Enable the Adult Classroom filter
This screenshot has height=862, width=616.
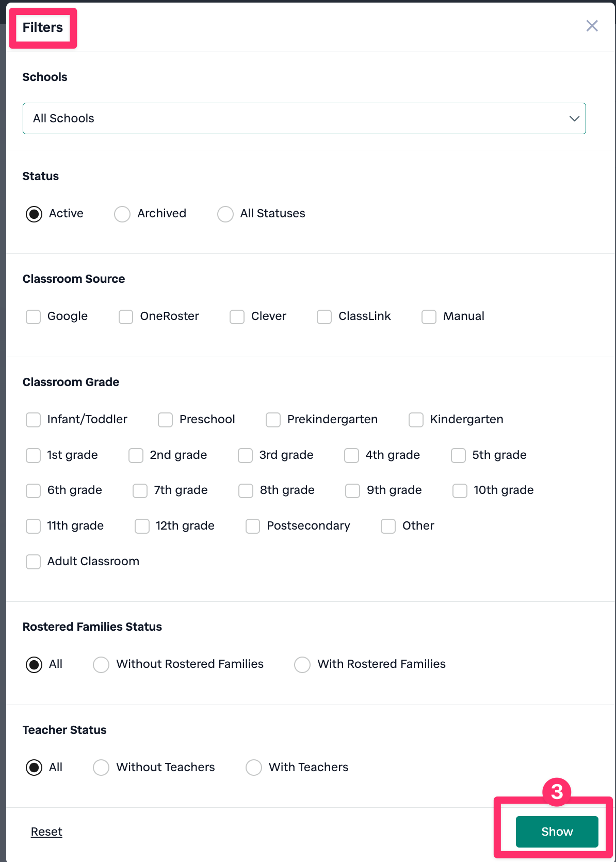click(x=33, y=562)
